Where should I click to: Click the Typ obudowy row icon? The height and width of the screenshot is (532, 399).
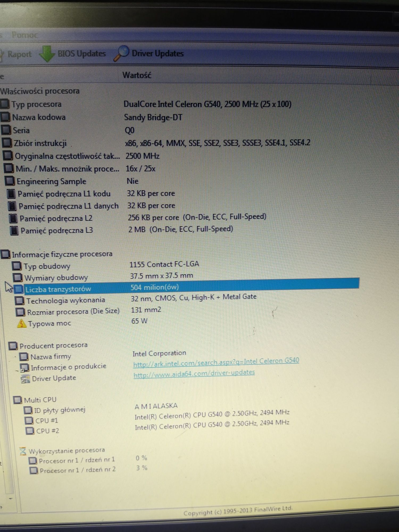[x=17, y=266]
